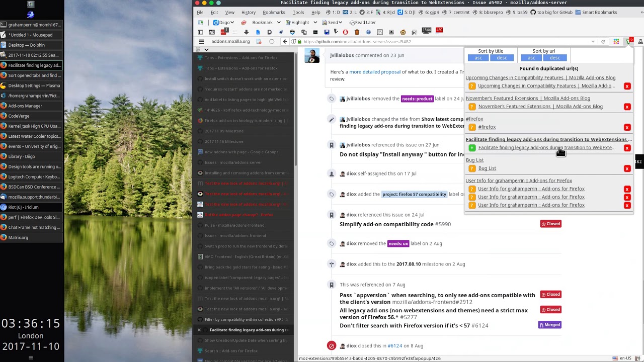Switch to 'new addons web page - Google Groups' tab
644x362 pixels.
pos(245,152)
